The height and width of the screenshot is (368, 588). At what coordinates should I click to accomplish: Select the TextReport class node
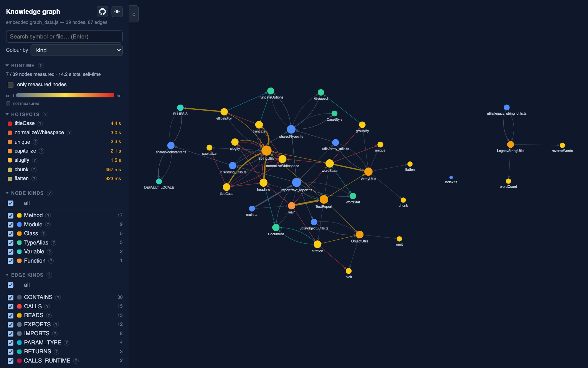pos(324,199)
